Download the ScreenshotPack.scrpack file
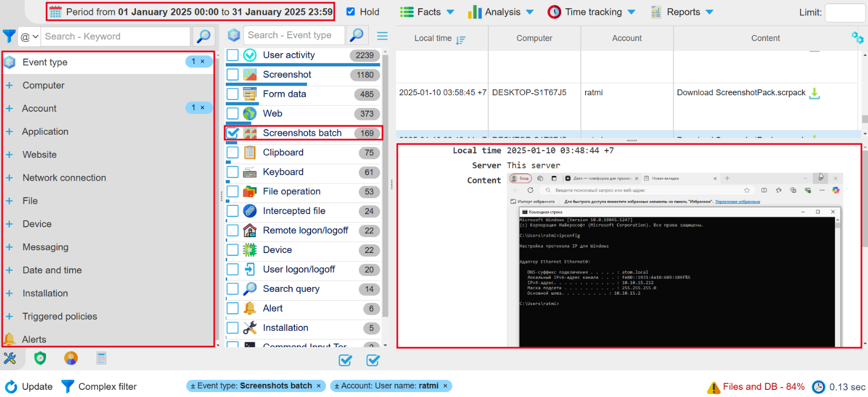This screenshot has width=868, height=397. (814, 93)
